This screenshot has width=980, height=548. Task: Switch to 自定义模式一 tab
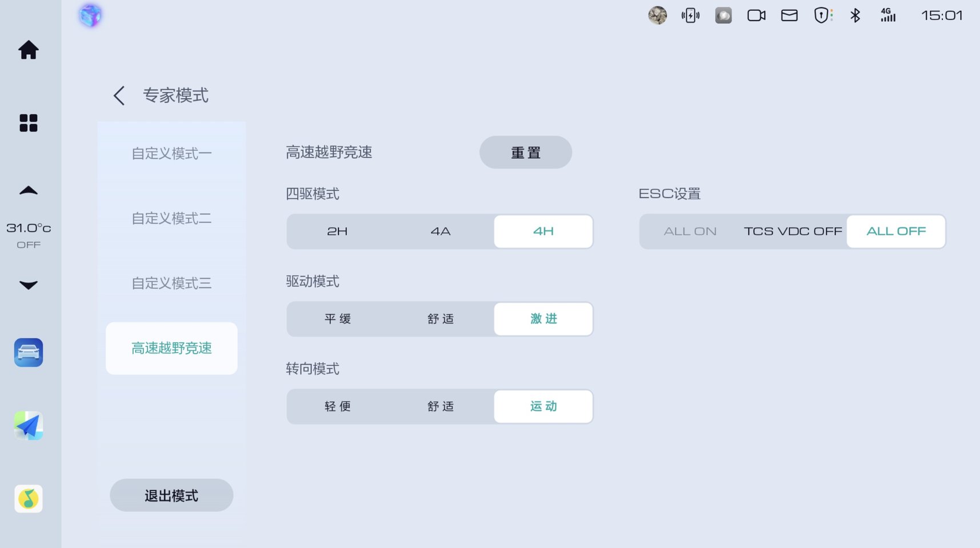coord(171,154)
